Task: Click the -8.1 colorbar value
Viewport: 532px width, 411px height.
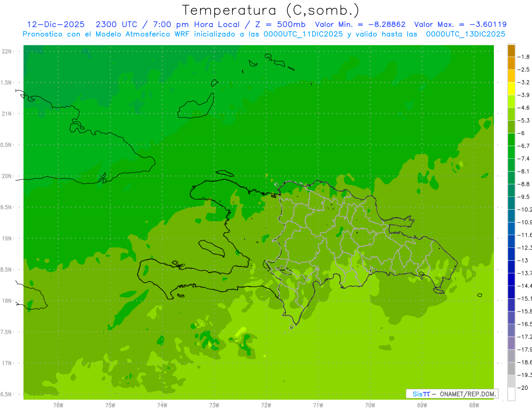Action: point(524,171)
